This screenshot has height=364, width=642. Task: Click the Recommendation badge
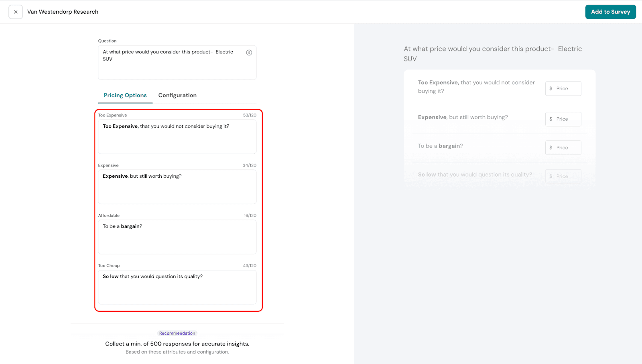click(x=177, y=333)
